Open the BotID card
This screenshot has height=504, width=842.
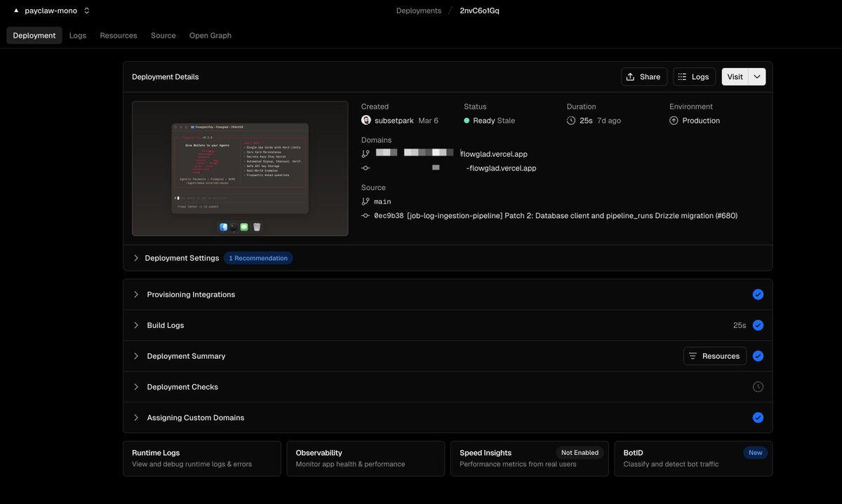693,458
